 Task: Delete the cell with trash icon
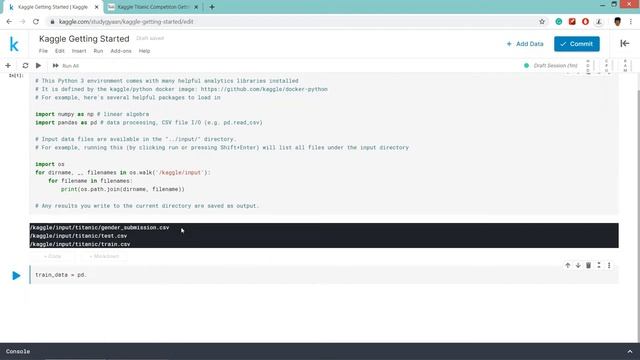(589, 265)
